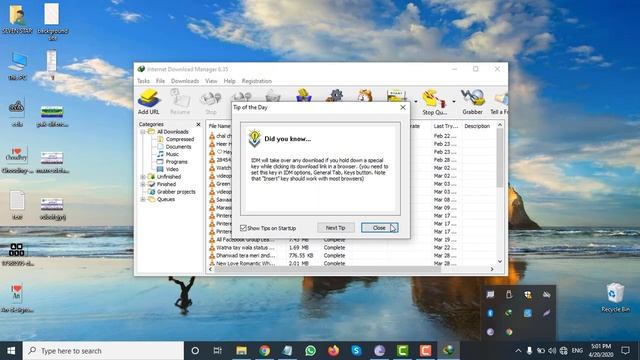Open Firefox from the taskbar
Viewport: 640px width, 360px height.
click(333, 351)
